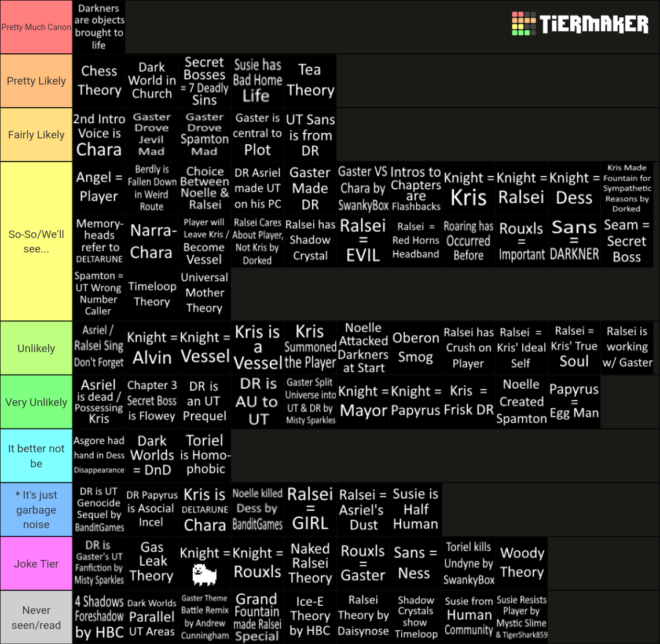Click the Knight = dog sprite tile
660x644 pixels.
tap(204, 563)
